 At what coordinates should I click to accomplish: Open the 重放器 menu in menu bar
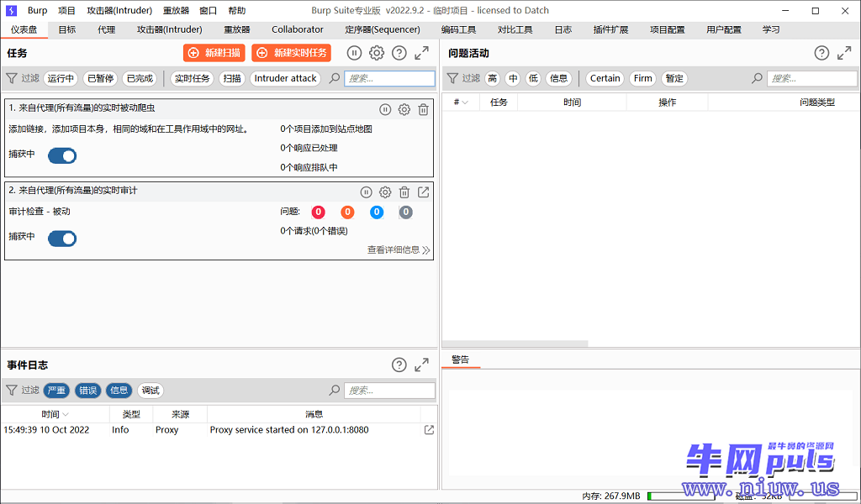[177, 10]
